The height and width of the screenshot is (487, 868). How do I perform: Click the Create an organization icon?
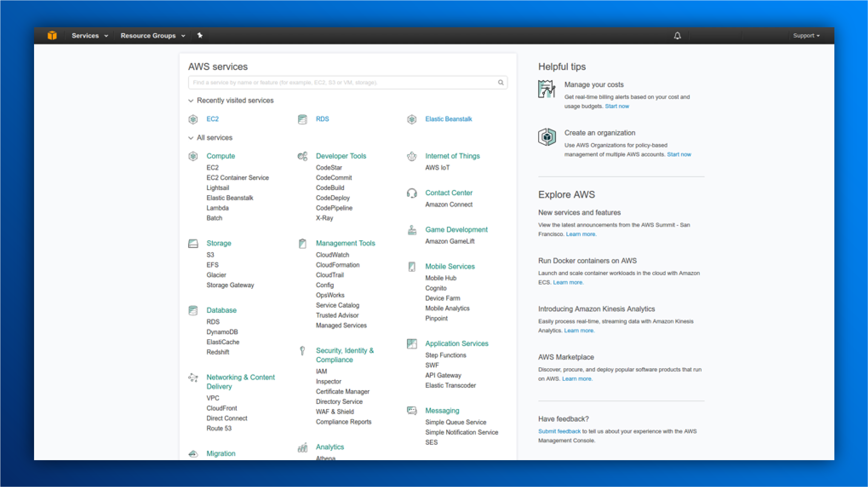point(547,137)
